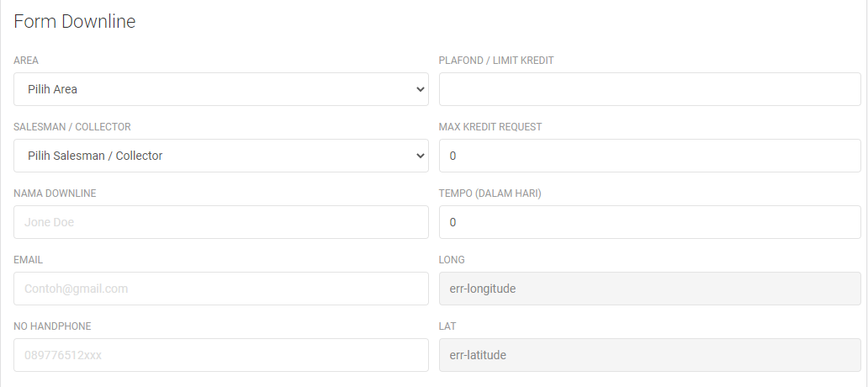Click the MAX KREDIT REQUEST label
The image size is (868, 387).
[x=490, y=127]
